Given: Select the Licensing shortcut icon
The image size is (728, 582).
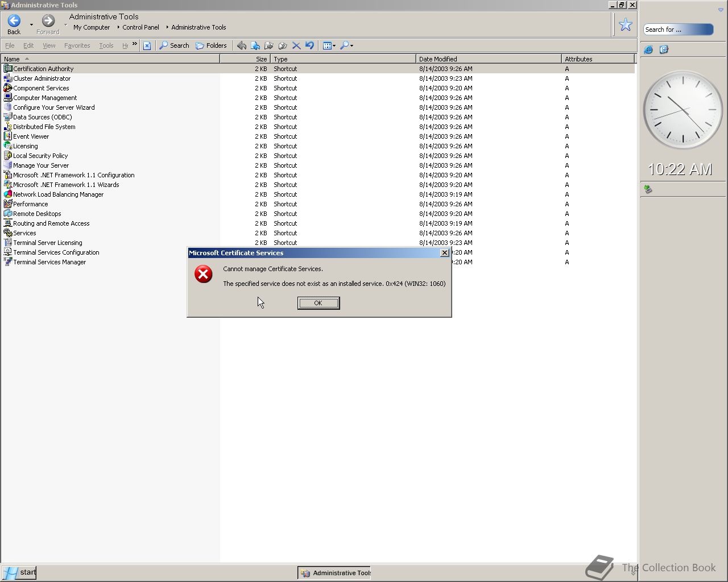Looking at the screenshot, I should point(8,146).
